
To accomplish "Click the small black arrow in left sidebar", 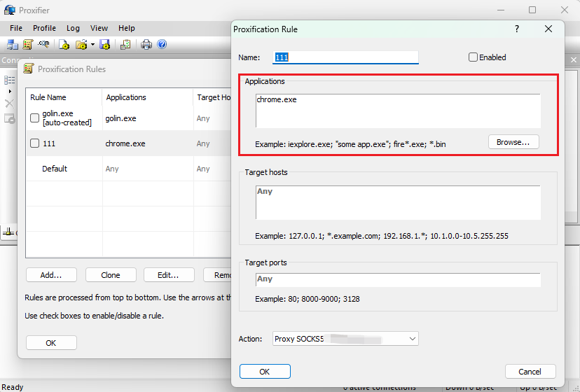I will 10,91.
